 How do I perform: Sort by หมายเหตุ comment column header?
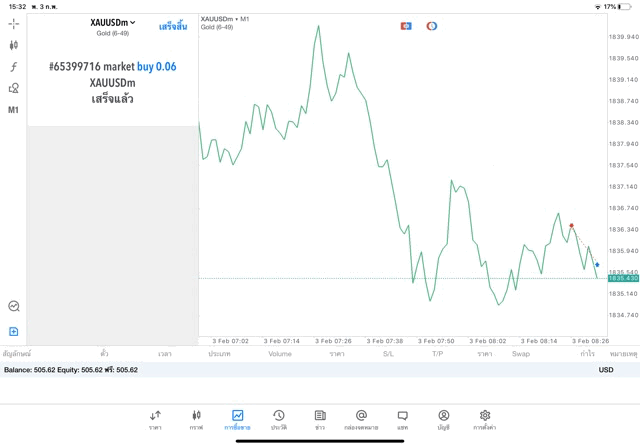point(623,354)
